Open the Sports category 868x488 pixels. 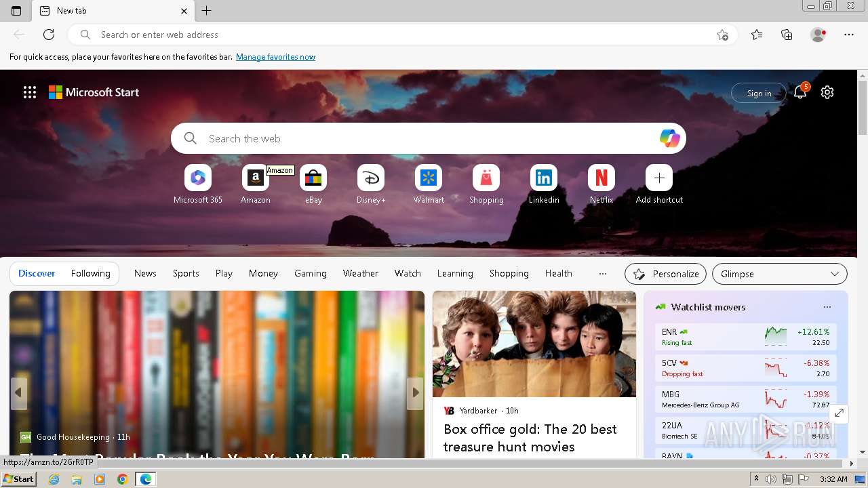(186, 273)
